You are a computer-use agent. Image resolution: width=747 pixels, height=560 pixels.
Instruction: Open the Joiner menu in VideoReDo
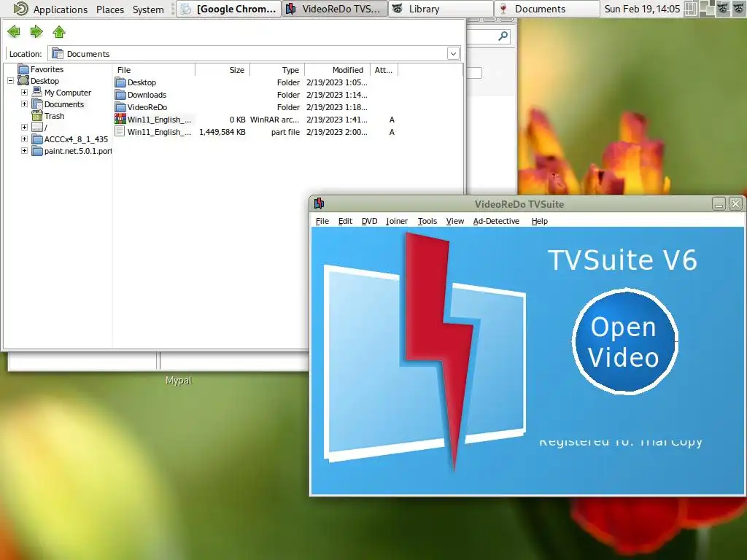397,221
